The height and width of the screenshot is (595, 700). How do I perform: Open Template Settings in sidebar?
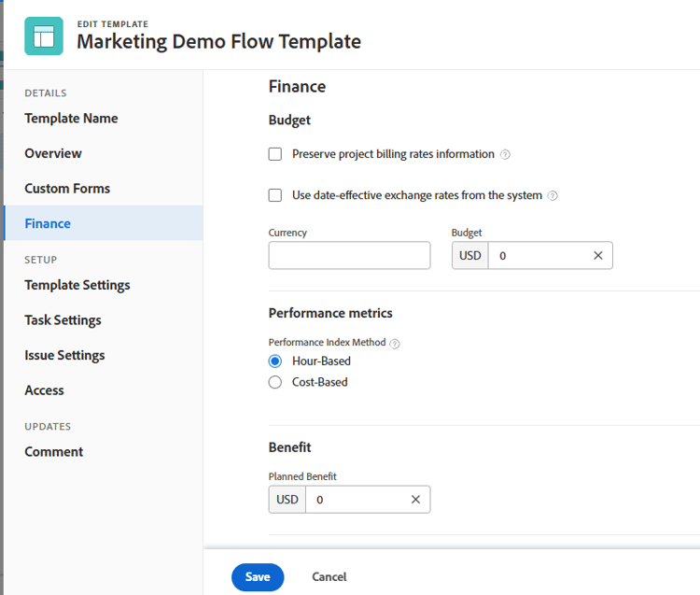77,285
